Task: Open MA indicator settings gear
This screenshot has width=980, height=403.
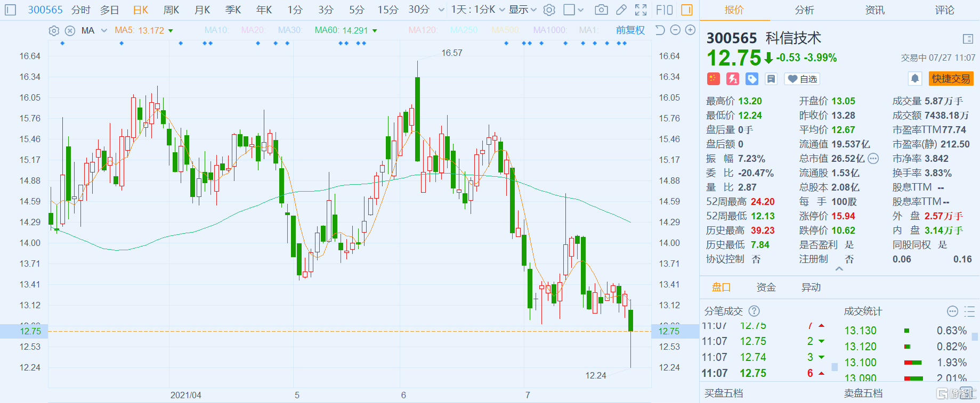Action: pos(54,30)
